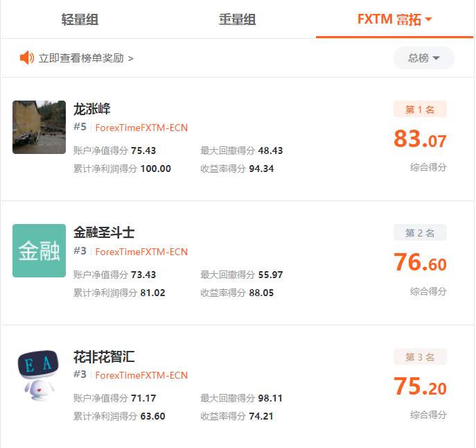This screenshot has width=476, height=448.
Task: Click the 第 2 名 rank badge
Action: pos(420,233)
